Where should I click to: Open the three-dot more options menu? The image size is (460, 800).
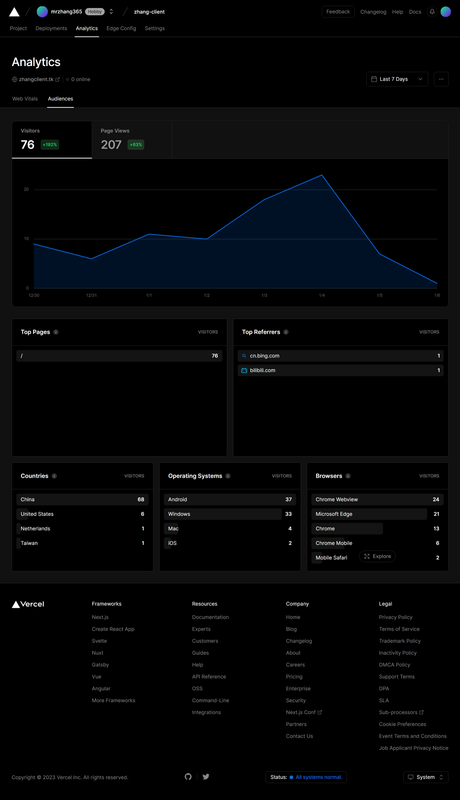441,79
